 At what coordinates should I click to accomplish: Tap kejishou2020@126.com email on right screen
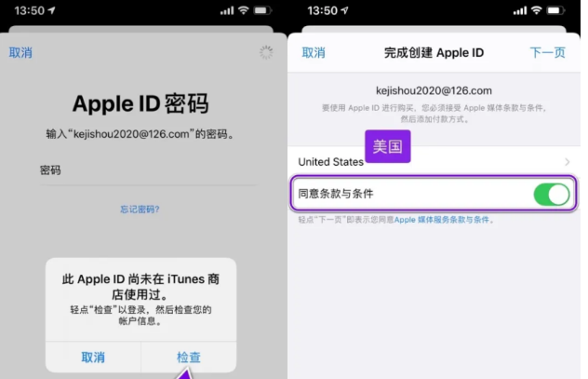(x=434, y=91)
